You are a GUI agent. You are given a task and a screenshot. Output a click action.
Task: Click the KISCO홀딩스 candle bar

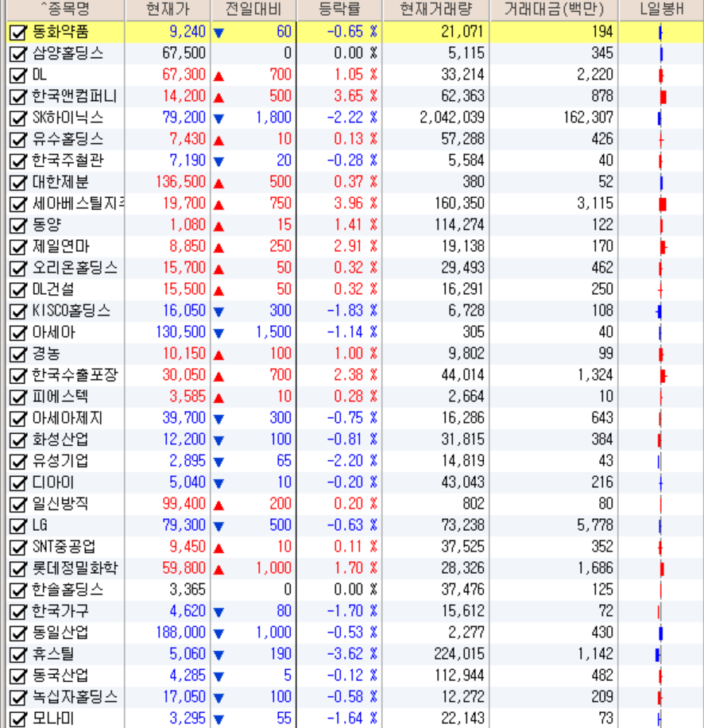[x=659, y=312]
